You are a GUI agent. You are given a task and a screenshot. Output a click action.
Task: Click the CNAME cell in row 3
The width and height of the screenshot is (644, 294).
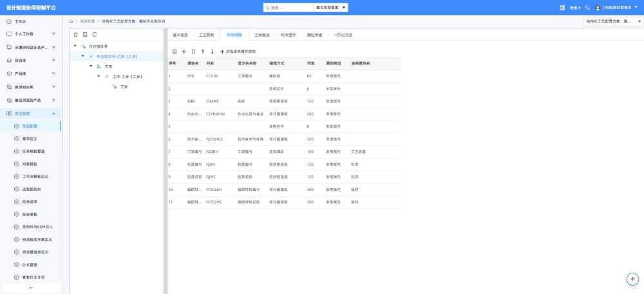pyautogui.click(x=213, y=101)
